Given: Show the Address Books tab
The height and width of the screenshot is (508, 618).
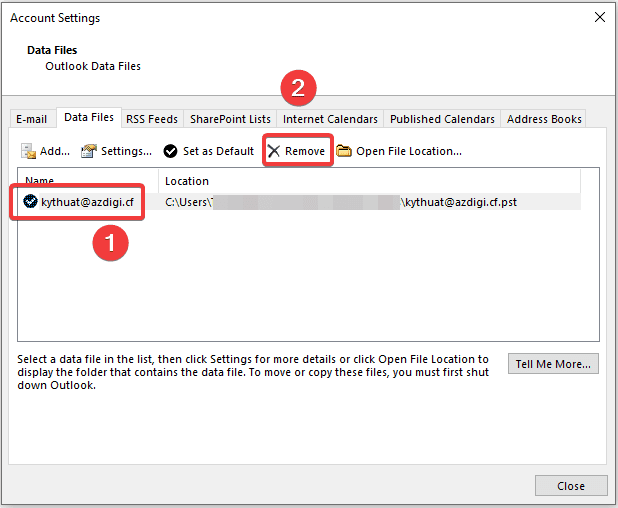Looking at the screenshot, I should click(544, 119).
